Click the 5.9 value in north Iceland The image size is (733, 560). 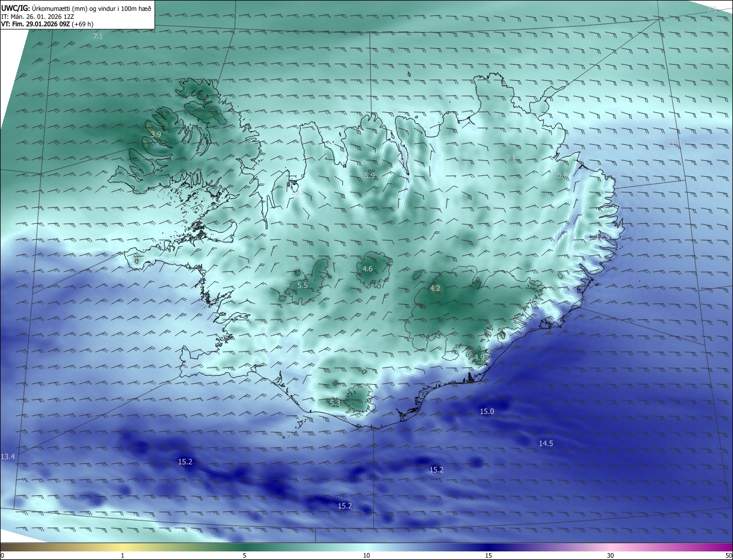point(369,176)
